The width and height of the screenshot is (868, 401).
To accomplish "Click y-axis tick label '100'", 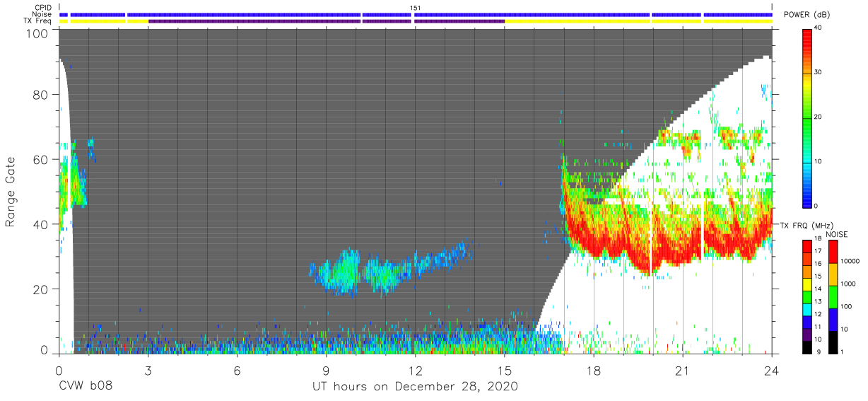I will coord(36,33).
